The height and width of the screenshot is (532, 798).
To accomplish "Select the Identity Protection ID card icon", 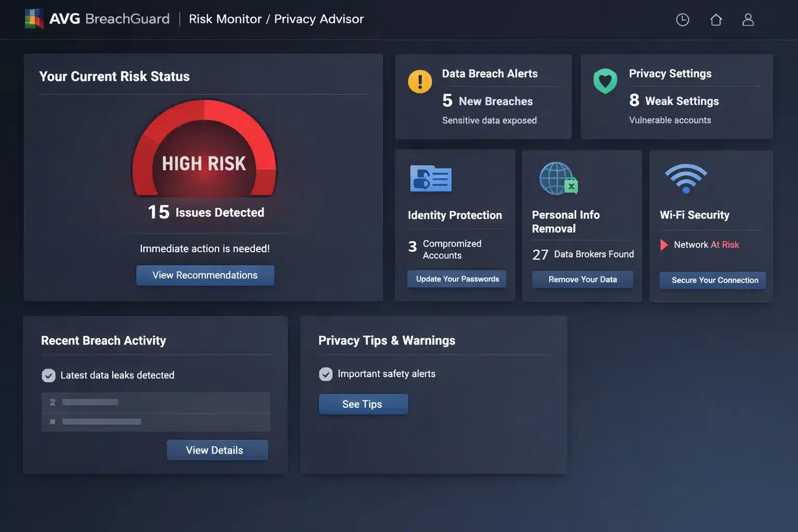I will tap(430, 179).
